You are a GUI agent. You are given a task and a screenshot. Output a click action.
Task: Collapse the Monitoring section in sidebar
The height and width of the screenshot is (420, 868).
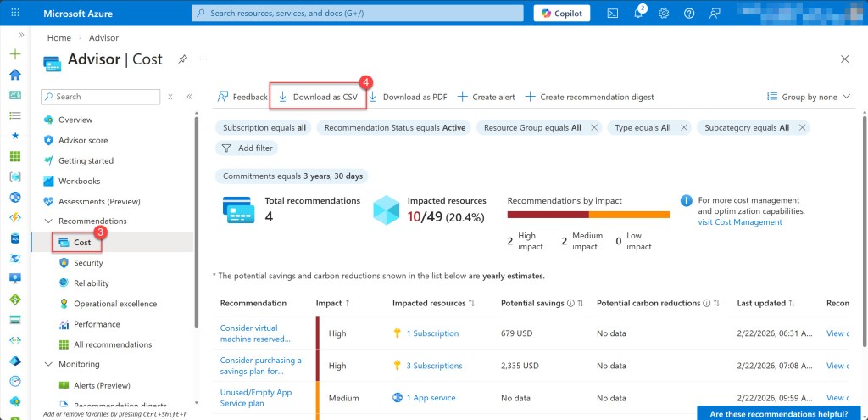(48, 365)
